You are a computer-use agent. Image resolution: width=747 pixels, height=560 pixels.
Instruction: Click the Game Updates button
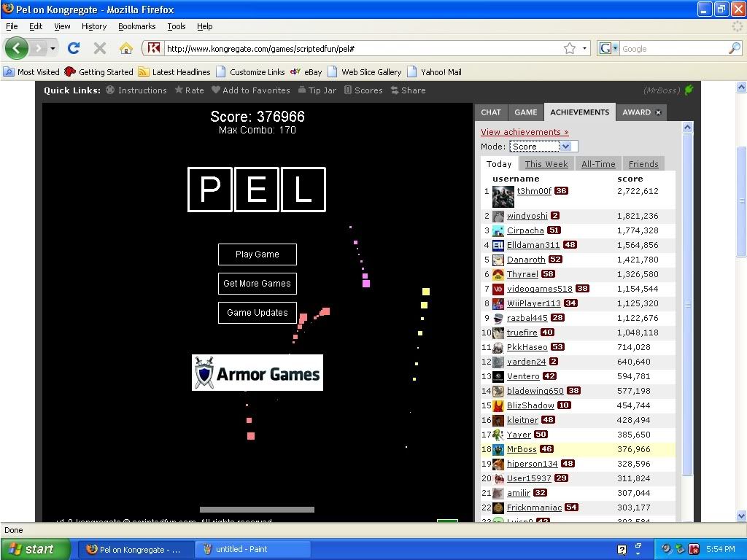tap(258, 312)
